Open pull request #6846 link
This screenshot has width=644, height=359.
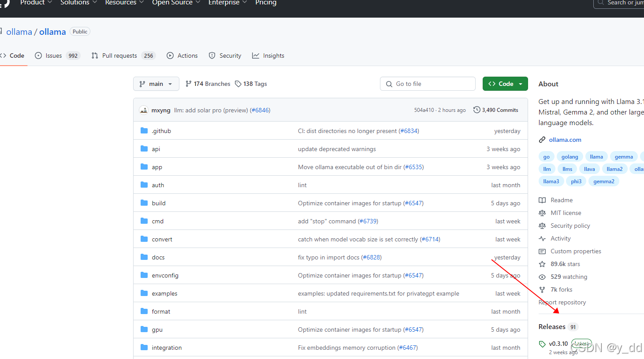(x=260, y=110)
